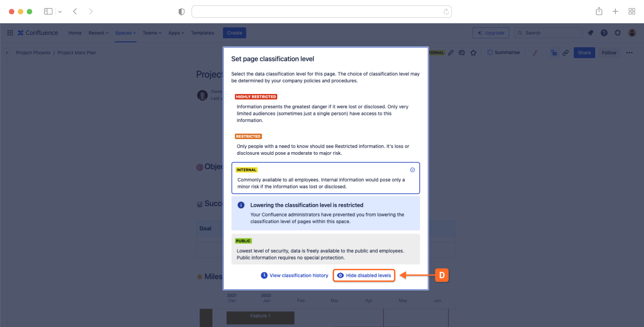
Task: Expand the left sidebar chevron
Action: coord(7,53)
